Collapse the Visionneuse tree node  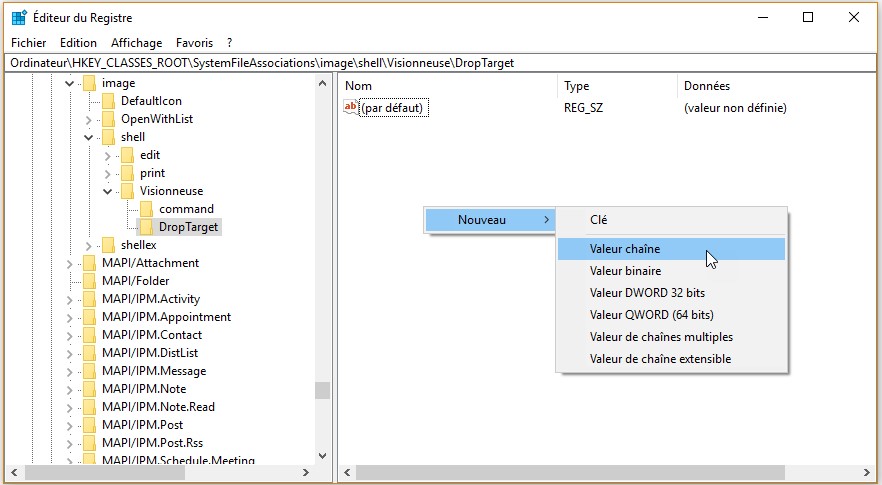[x=107, y=191]
